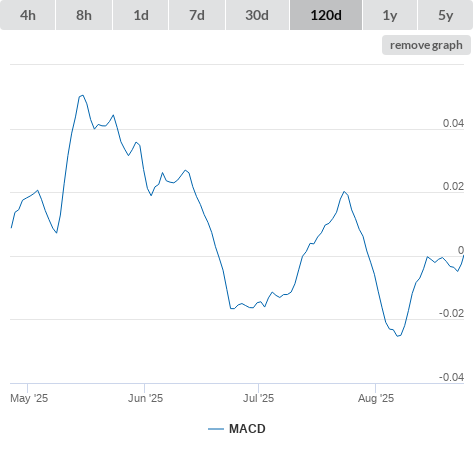The width and height of the screenshot is (474, 455).
Task: Click the Jul '25 axis tick label
Action: coord(258,398)
